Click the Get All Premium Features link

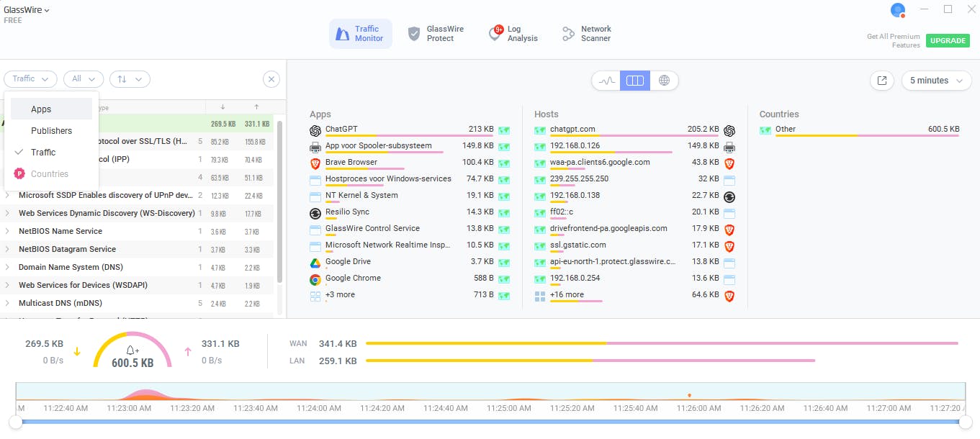tap(894, 40)
